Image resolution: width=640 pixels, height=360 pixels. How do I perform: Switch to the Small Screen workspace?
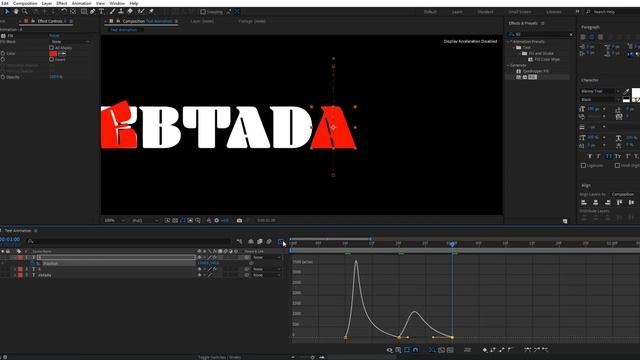click(x=520, y=12)
